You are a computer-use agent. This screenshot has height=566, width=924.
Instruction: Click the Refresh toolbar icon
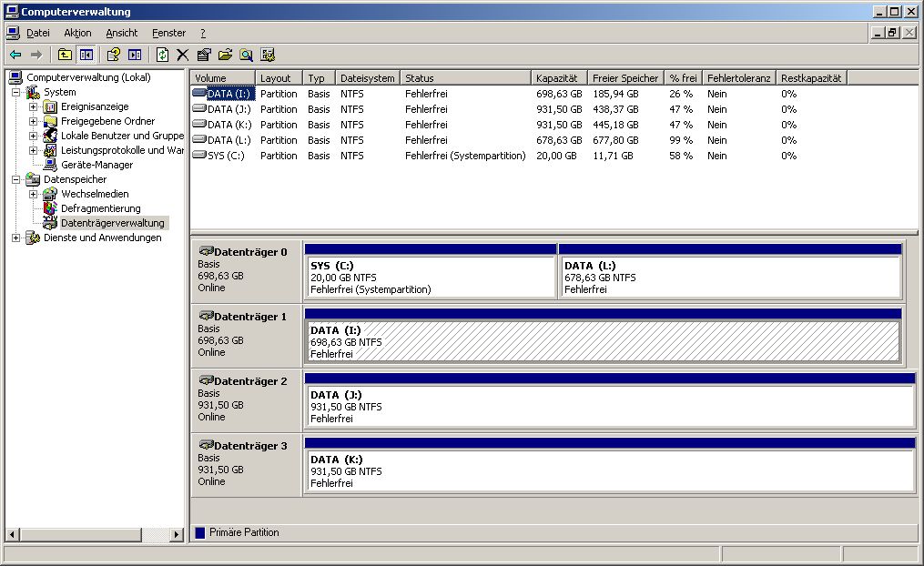point(162,55)
